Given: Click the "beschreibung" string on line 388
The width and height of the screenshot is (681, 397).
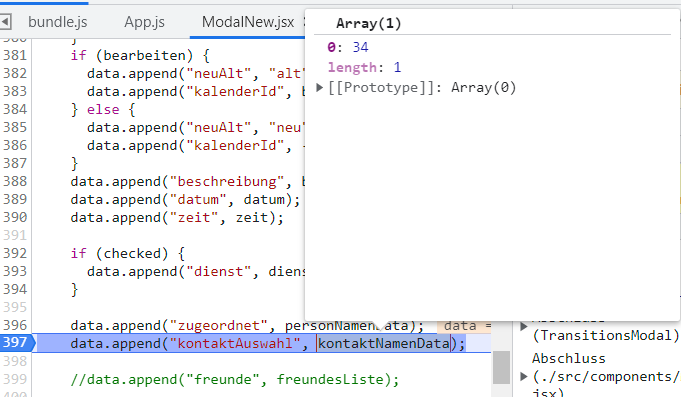Looking at the screenshot, I should click(x=227, y=182).
